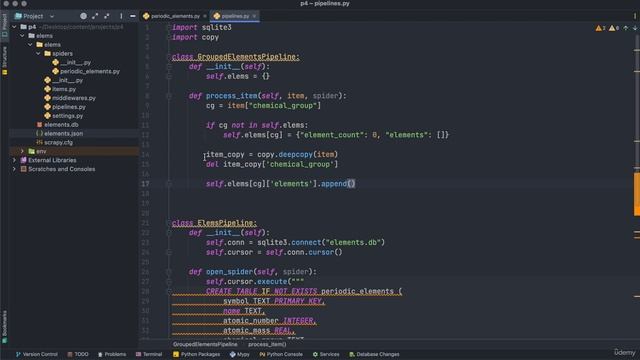Open editor tab list menu at top right

tap(635, 16)
